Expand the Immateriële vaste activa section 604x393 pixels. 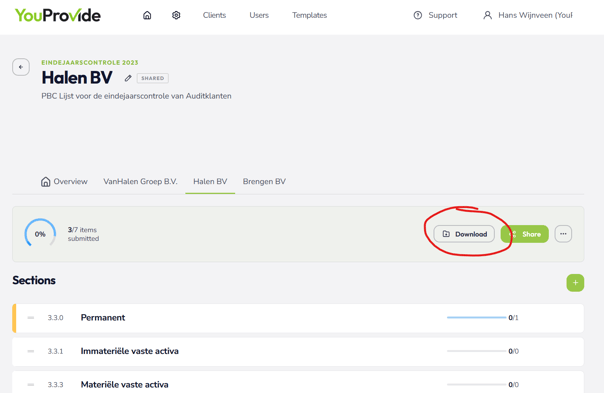click(298, 351)
